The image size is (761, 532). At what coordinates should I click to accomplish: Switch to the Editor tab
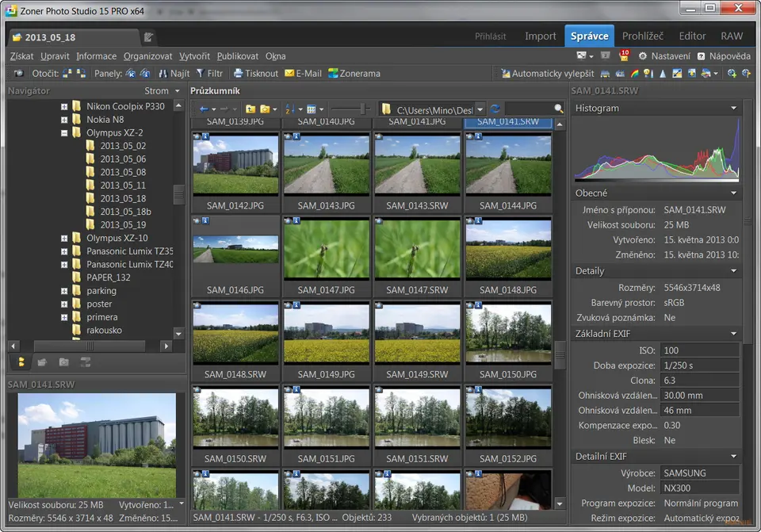[692, 36]
